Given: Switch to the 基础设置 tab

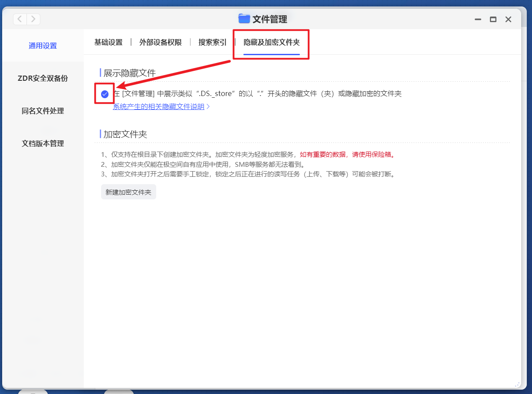Looking at the screenshot, I should coord(108,42).
